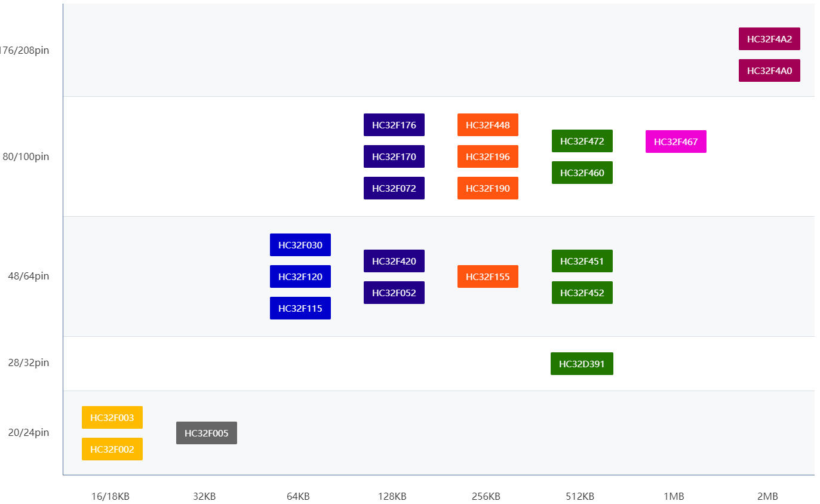Click the HC32F155 orange button
Image resolution: width=820 pixels, height=504 pixels.
(488, 276)
